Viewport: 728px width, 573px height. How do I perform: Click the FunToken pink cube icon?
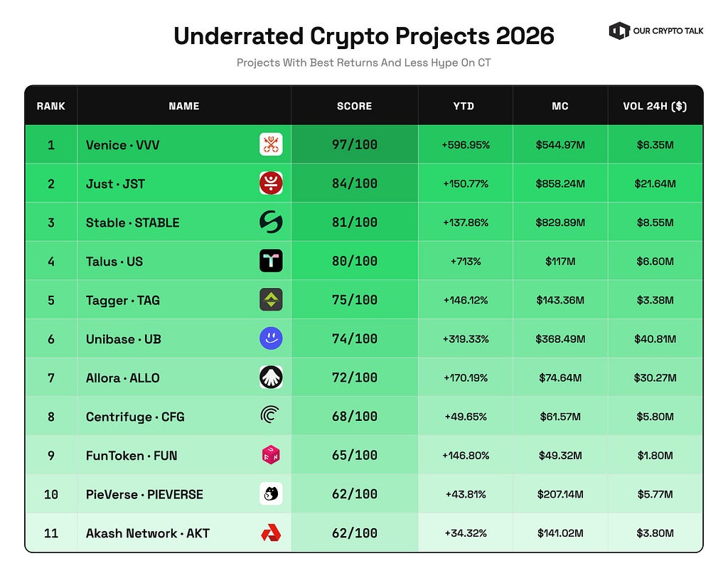tap(271, 454)
